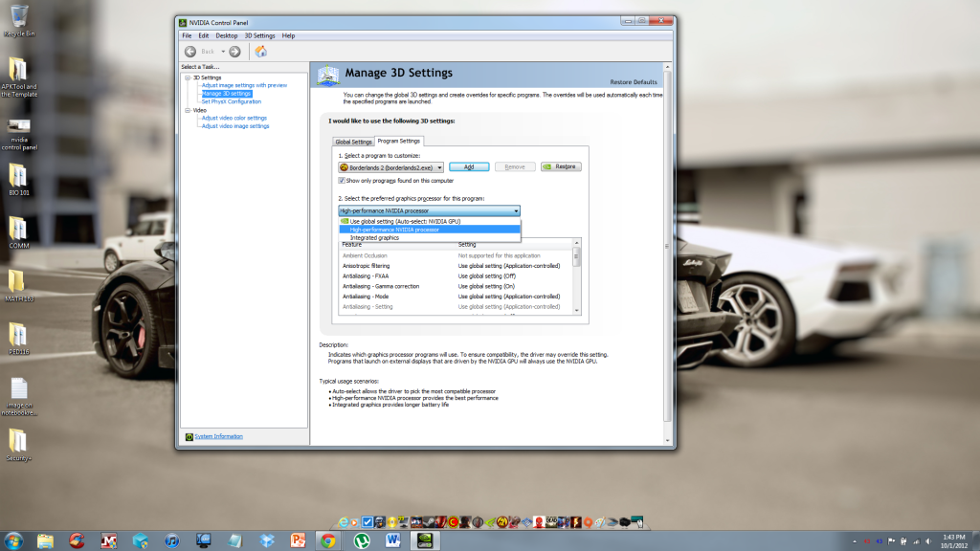
Task: Open Microsoft Word from the taskbar
Action: (393, 541)
